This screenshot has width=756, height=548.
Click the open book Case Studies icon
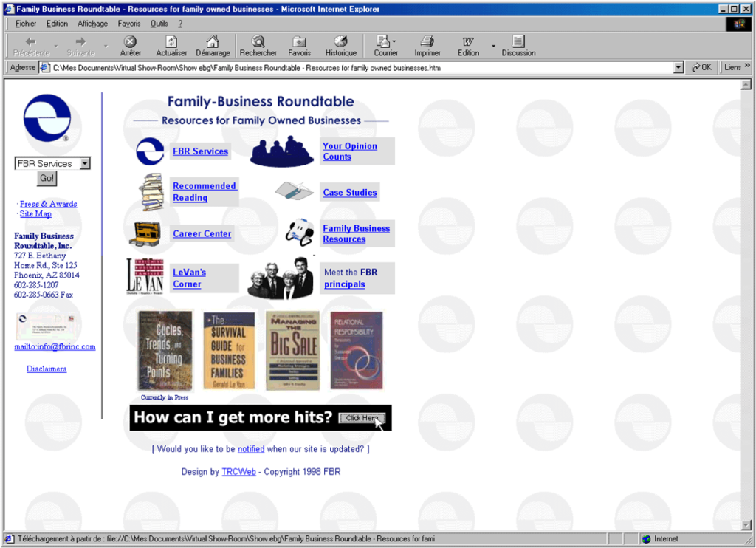[295, 191]
